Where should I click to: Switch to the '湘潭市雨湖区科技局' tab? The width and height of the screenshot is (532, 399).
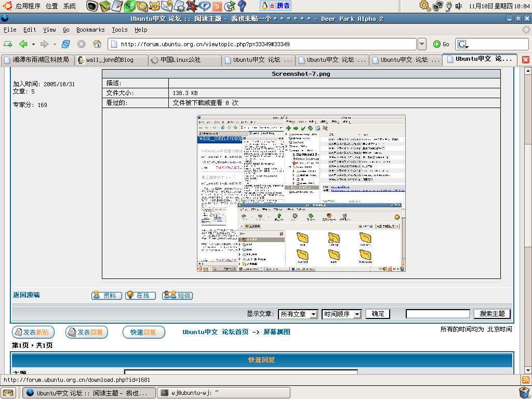click(x=37, y=60)
